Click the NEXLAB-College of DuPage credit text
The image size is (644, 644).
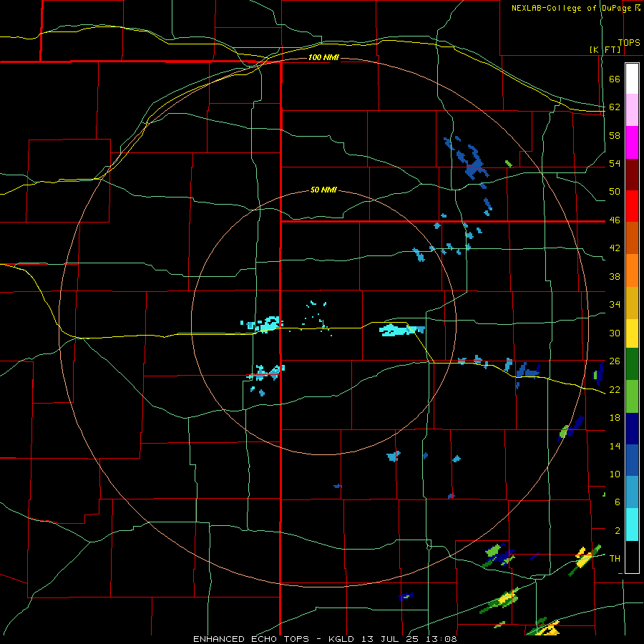pos(575,8)
